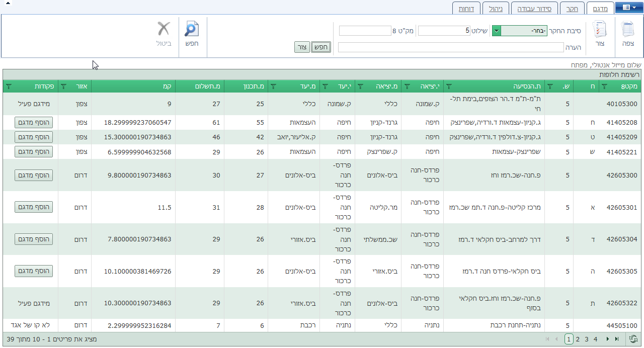Open the סיבת החקר dropdown
This screenshot has height=348, width=644.
496,31
